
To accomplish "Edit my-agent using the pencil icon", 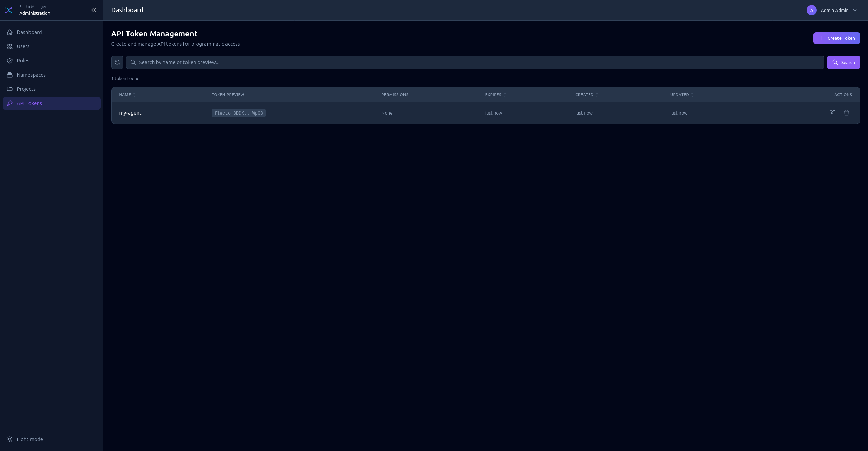I will [x=832, y=113].
